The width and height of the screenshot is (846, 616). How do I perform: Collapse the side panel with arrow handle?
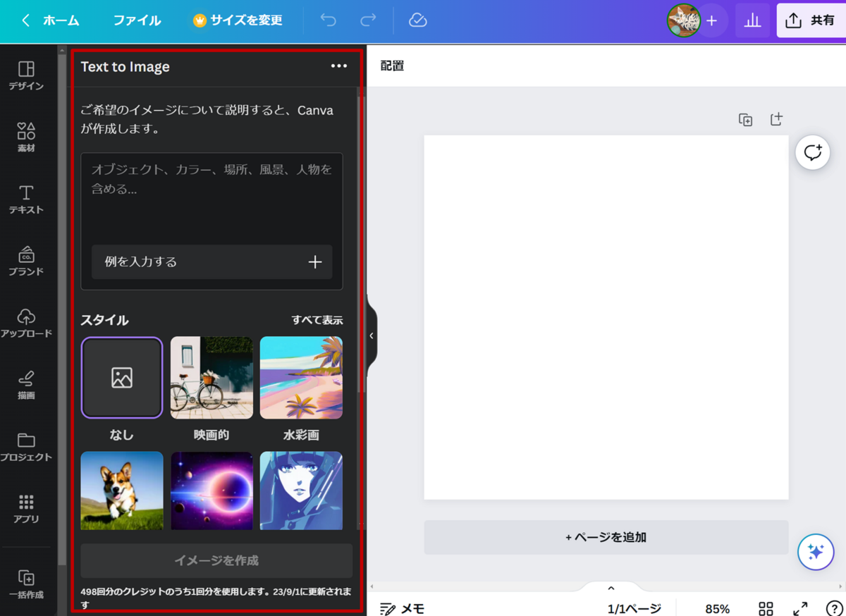(372, 336)
